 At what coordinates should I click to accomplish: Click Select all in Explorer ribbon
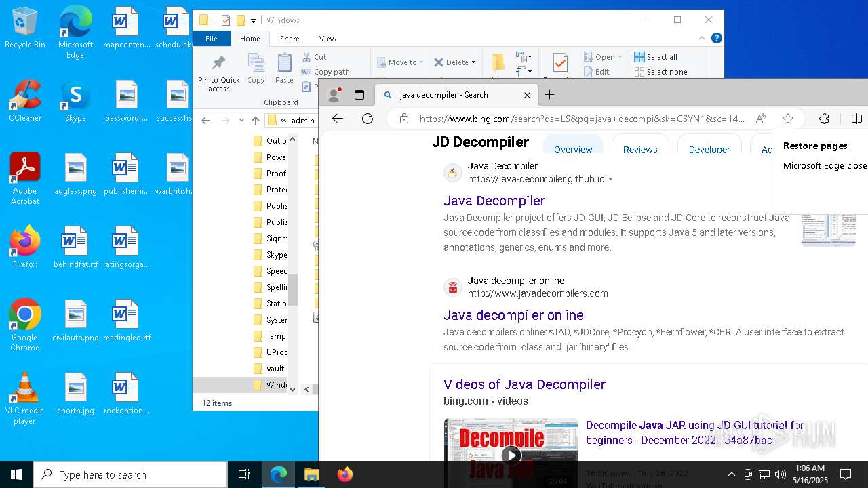[x=656, y=57]
